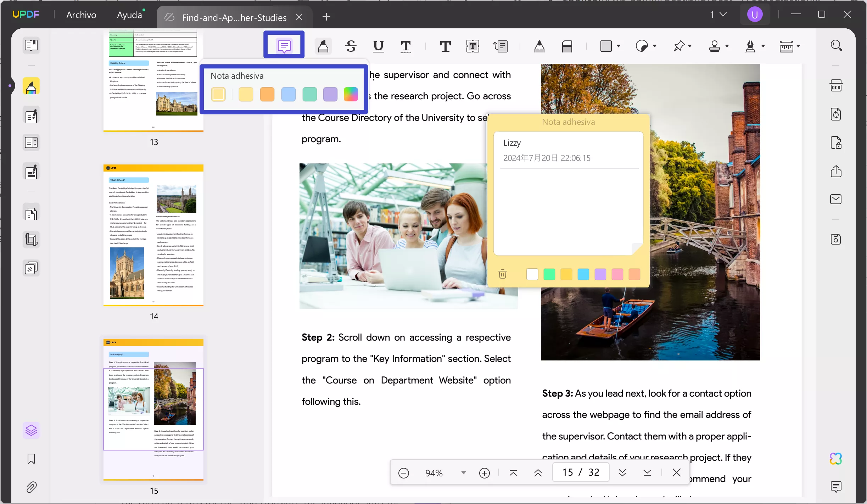Open the search magnifier
Screen dimensions: 867x504
pyautogui.click(x=836, y=45)
